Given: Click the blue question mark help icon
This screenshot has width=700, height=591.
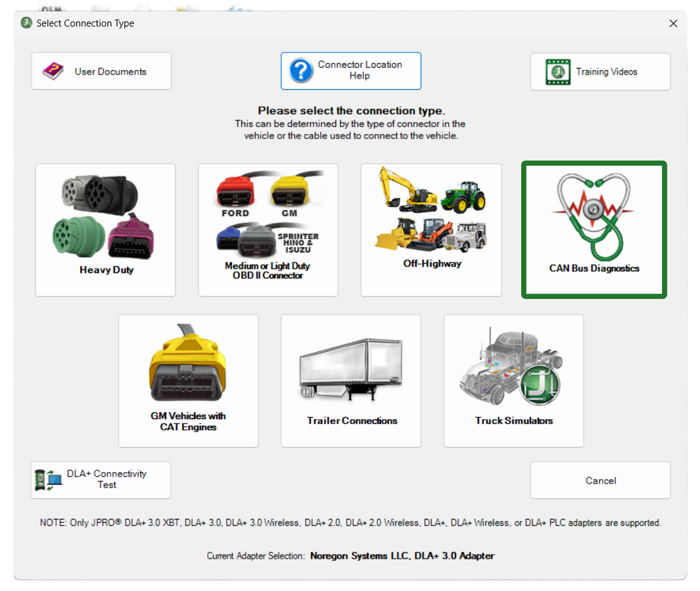Looking at the screenshot, I should [301, 71].
